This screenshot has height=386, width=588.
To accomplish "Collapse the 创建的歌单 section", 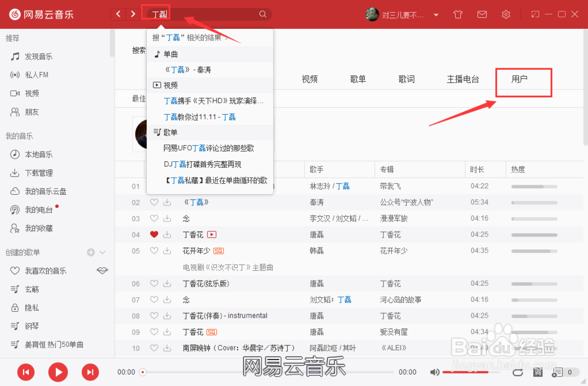I will [102, 252].
